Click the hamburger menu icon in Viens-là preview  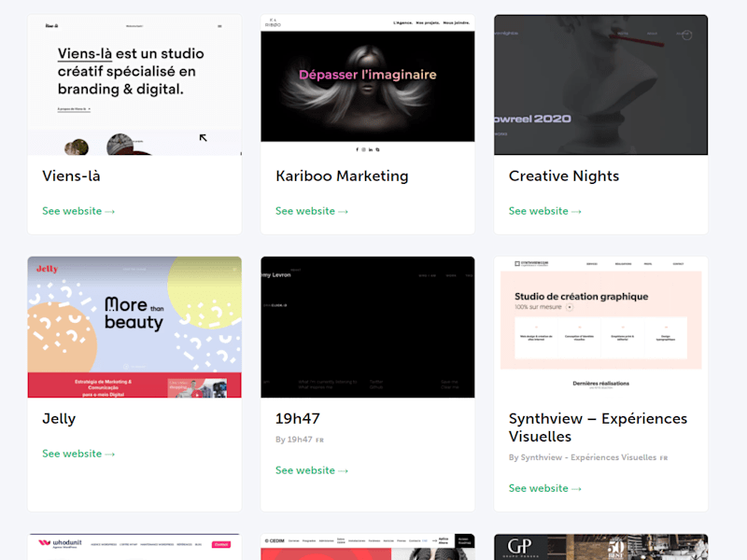point(219,26)
